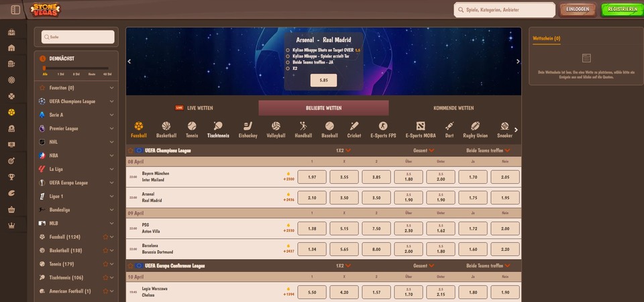Open the basket icon in left sidebar
The height and width of the screenshot is (302, 644).
click(11, 209)
